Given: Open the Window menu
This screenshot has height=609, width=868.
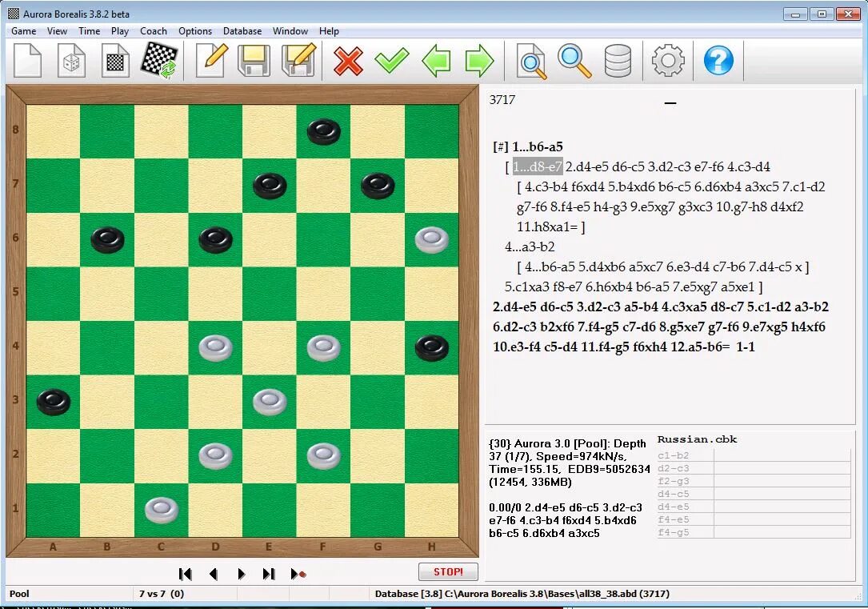Looking at the screenshot, I should point(290,31).
